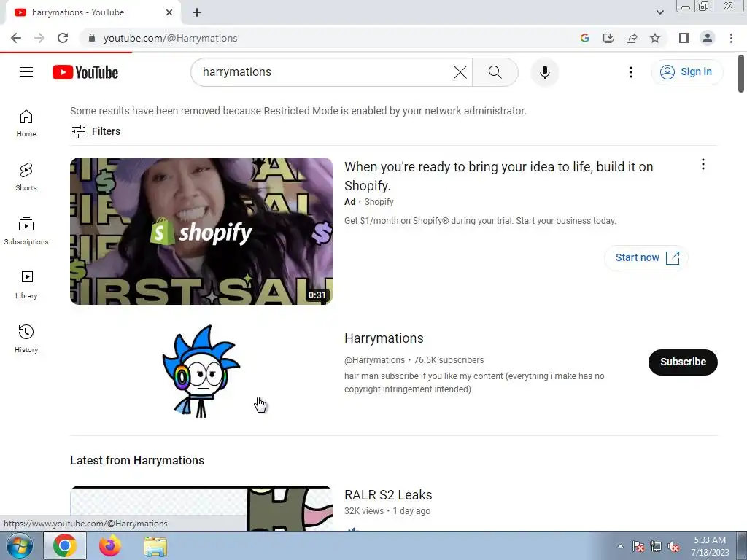This screenshot has width=747, height=560.
Task: Click the network tray icon
Action: [x=656, y=547]
